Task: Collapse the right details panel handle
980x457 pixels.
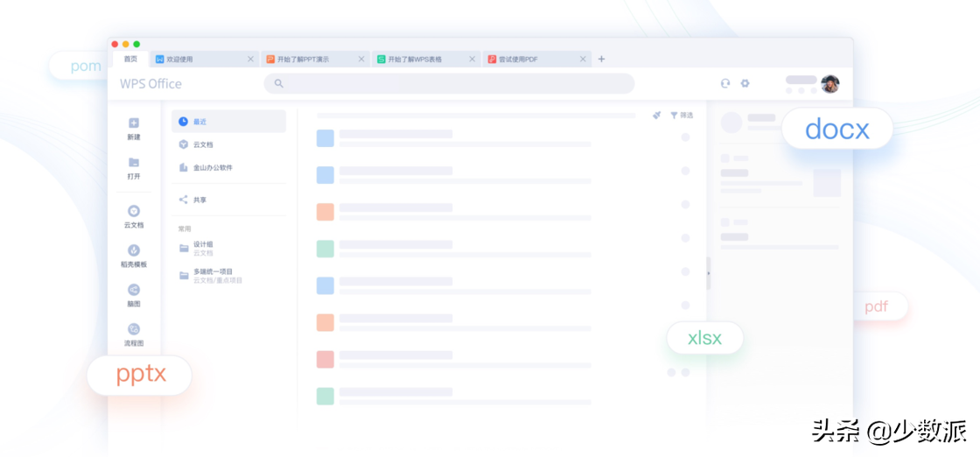Action: (x=708, y=273)
